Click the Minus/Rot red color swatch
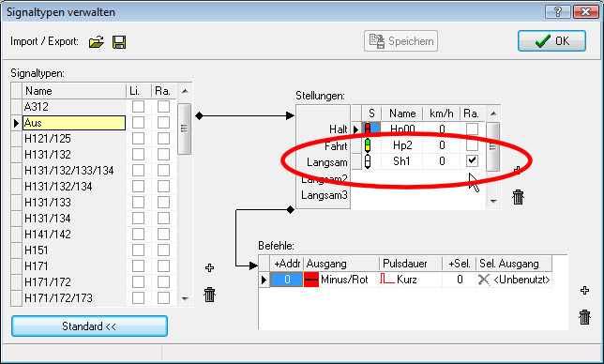This screenshot has width=604, height=364. [311, 280]
